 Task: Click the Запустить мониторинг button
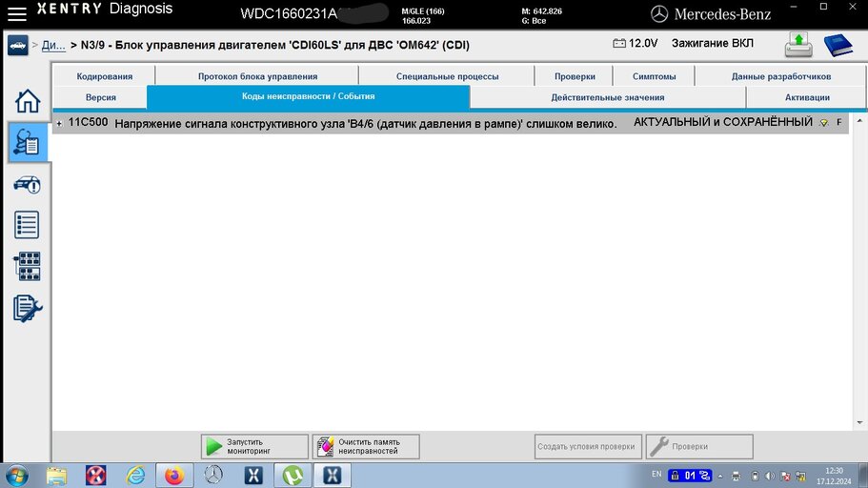coord(254,446)
